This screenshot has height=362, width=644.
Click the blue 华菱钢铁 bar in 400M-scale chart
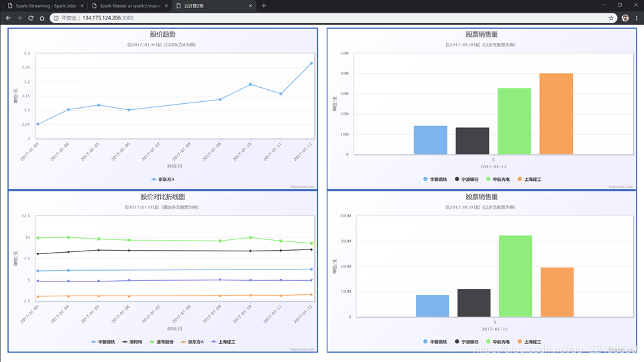[433, 306]
